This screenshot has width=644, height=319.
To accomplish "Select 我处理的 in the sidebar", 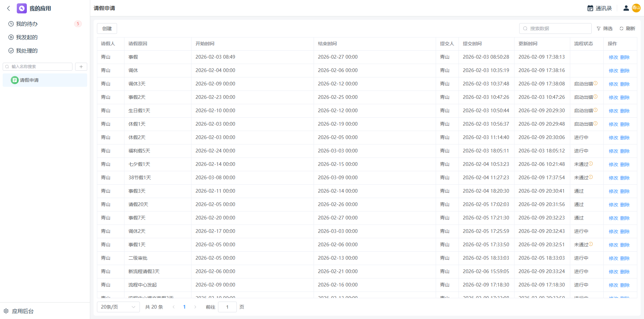I will pos(26,51).
